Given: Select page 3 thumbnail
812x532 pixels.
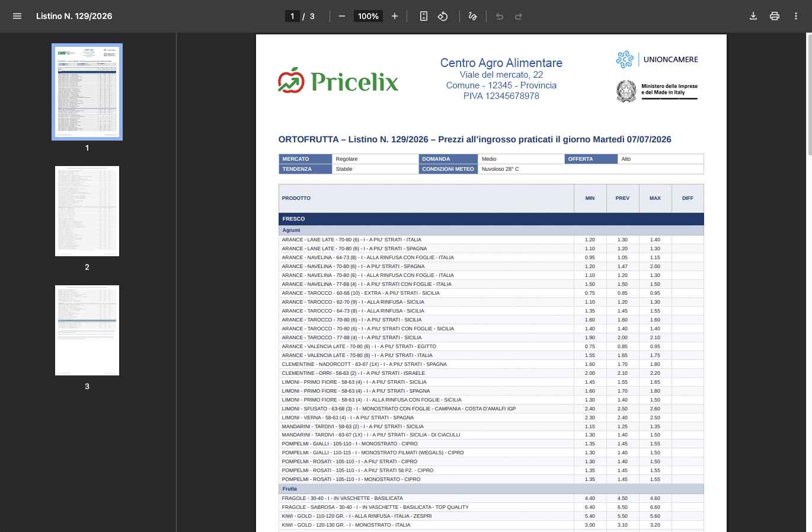Looking at the screenshot, I should tap(87, 330).
